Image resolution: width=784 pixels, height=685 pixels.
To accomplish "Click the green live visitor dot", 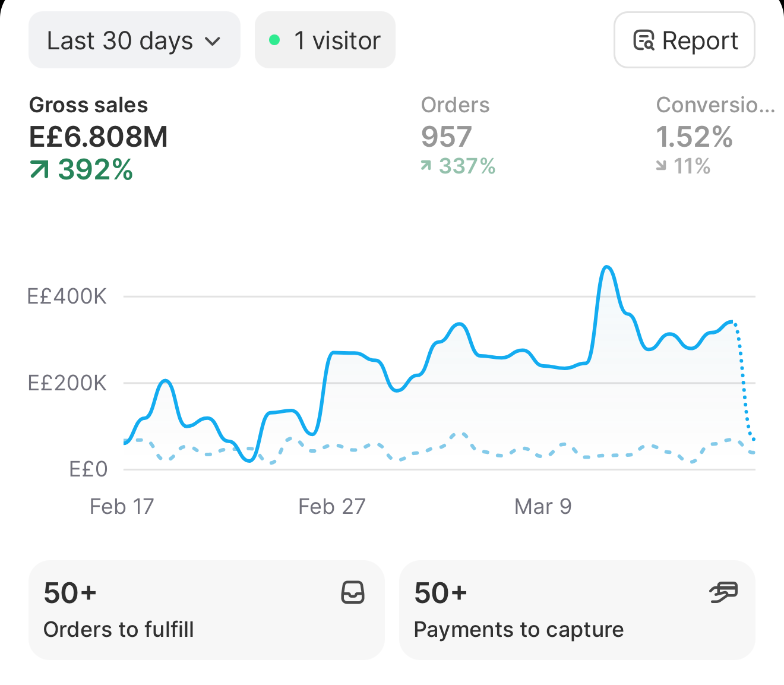I will click(x=274, y=40).
